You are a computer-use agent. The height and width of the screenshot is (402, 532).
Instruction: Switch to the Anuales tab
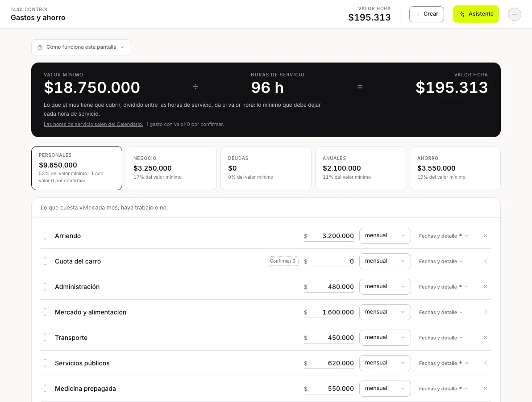361,168
